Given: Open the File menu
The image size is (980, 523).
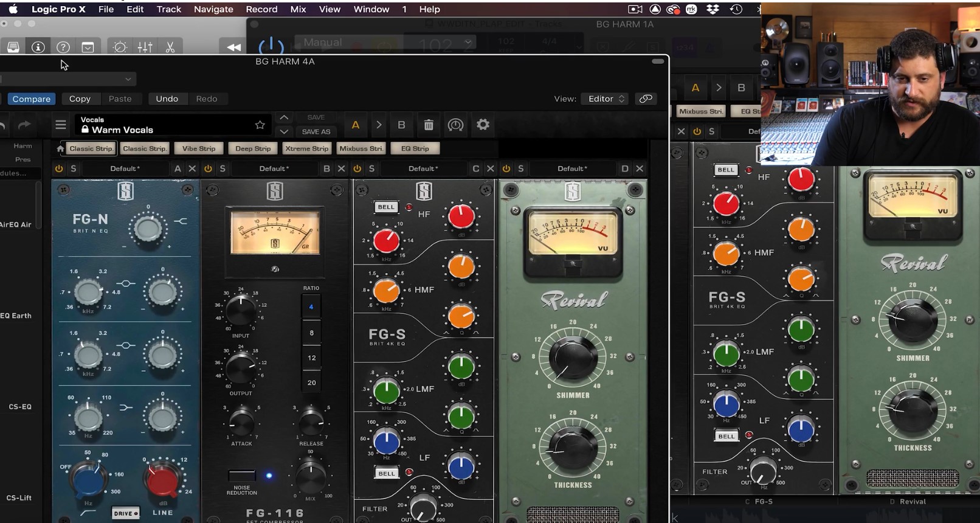Looking at the screenshot, I should (106, 9).
